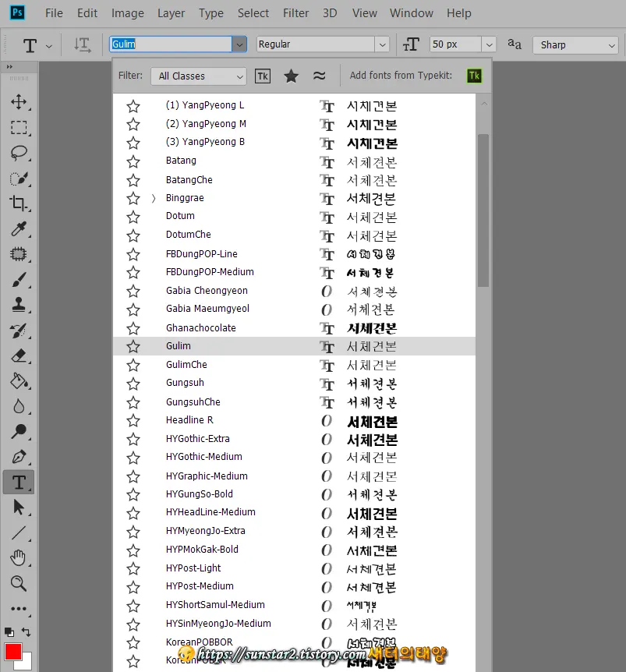Reset default foreground and background colors
626x672 pixels.
click(9, 632)
